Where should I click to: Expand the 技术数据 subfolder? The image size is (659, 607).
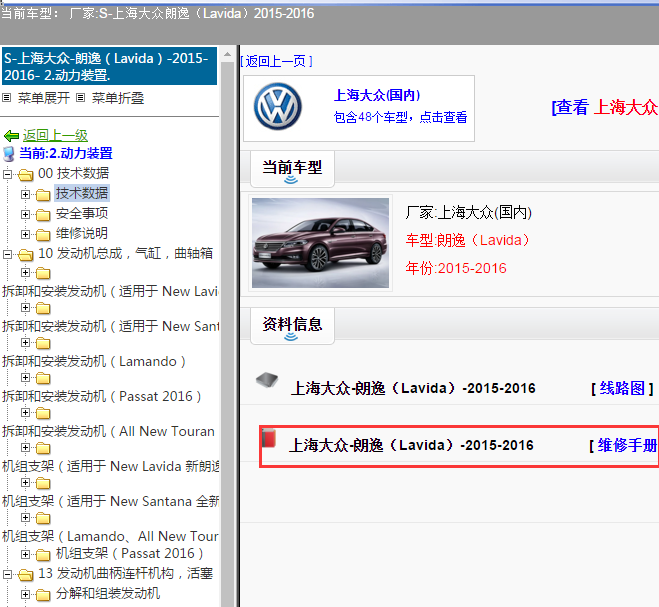coord(25,194)
